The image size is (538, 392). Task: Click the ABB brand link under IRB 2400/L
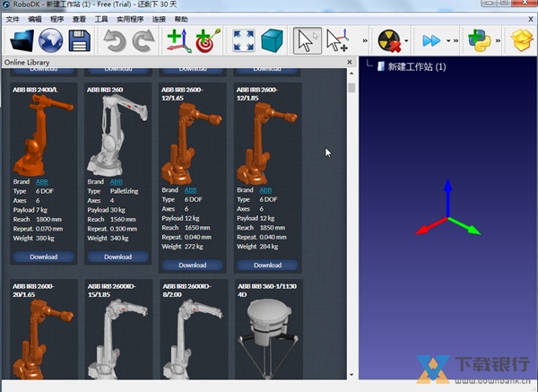(42, 182)
